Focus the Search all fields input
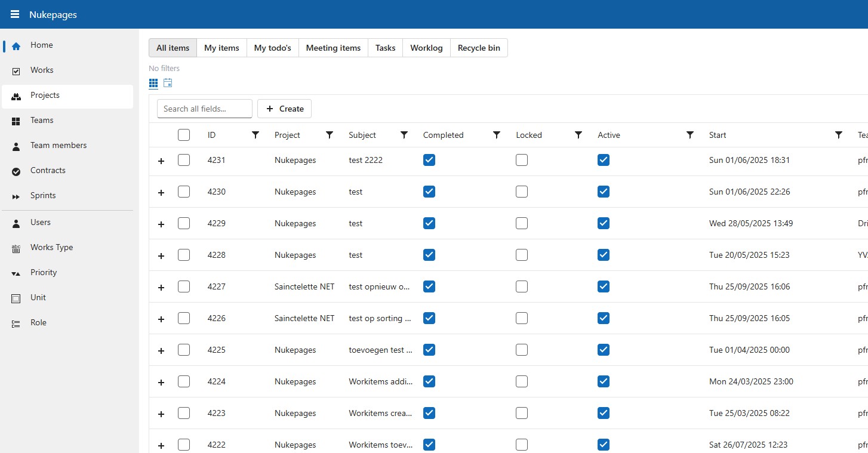868x453 pixels. tap(204, 109)
